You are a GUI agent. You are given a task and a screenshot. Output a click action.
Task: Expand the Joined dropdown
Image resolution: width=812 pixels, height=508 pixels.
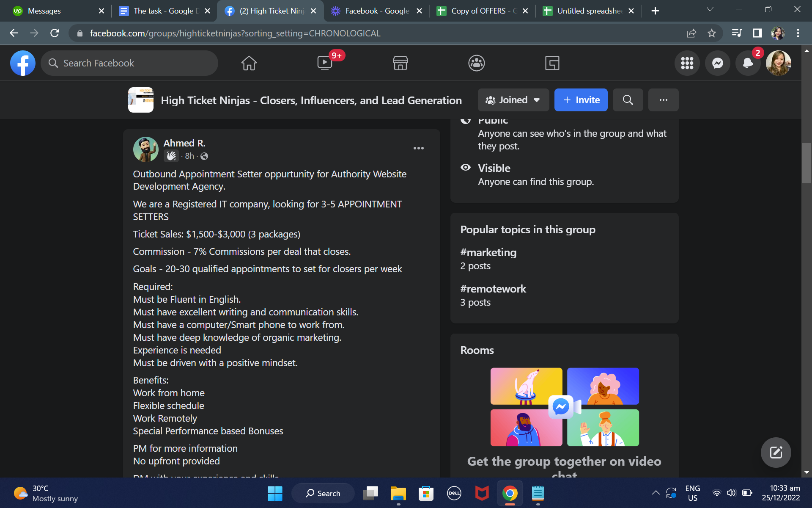[x=513, y=100]
